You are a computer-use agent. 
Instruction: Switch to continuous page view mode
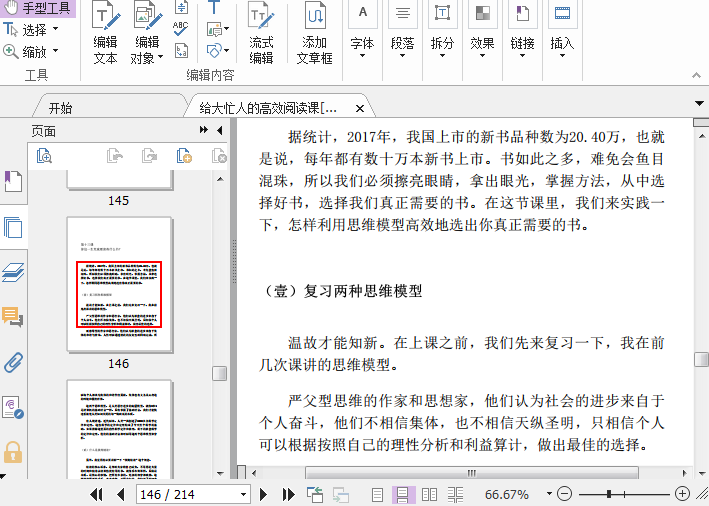[x=403, y=494]
